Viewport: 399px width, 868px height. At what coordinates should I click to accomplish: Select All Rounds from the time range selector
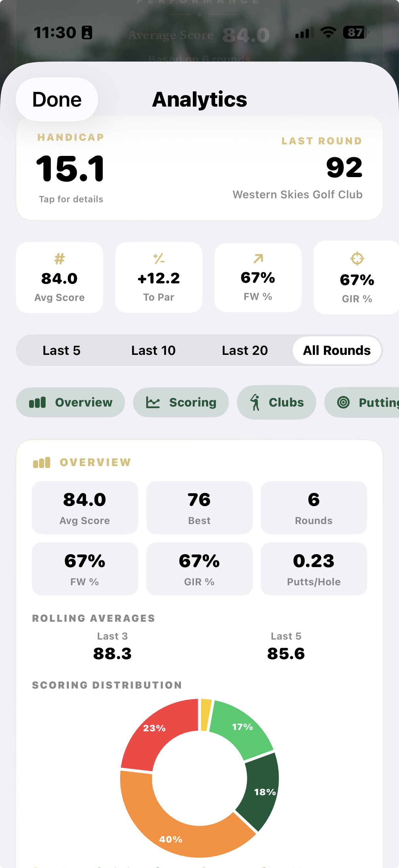[337, 351]
